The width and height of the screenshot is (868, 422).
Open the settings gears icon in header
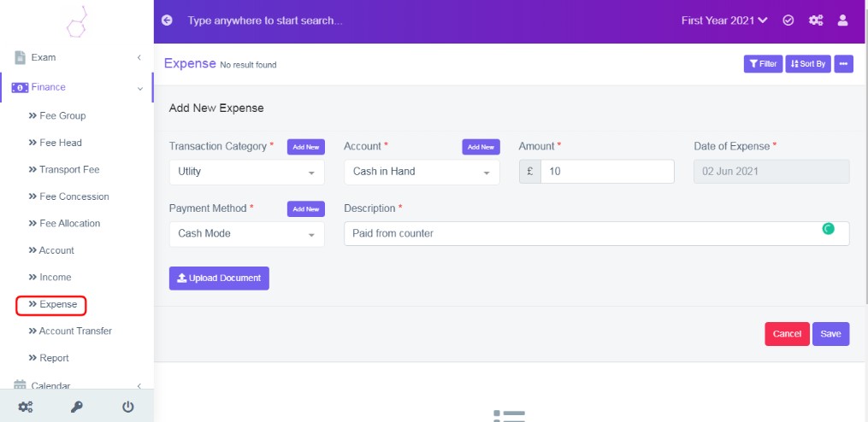816,21
